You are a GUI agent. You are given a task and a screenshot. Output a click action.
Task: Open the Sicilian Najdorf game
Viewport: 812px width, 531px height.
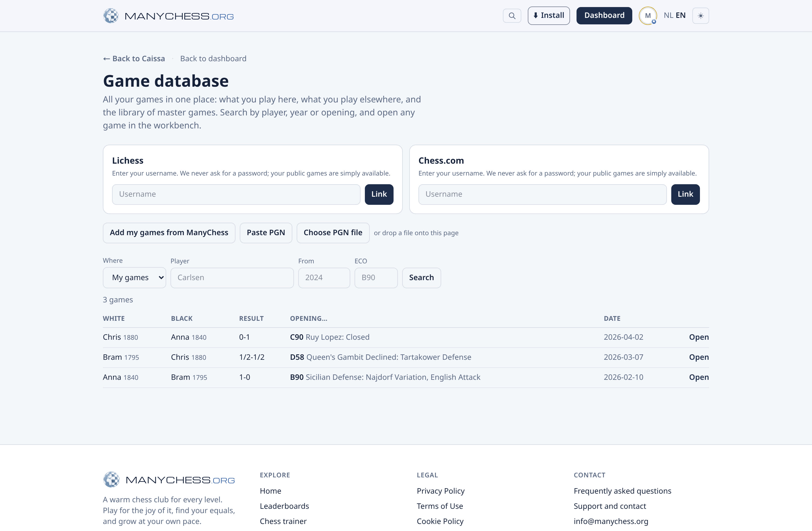(699, 377)
